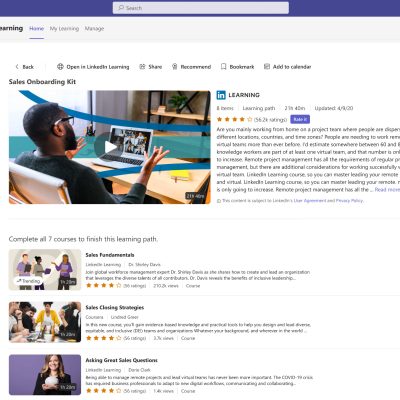Click the Bookmark text label

(x=242, y=67)
